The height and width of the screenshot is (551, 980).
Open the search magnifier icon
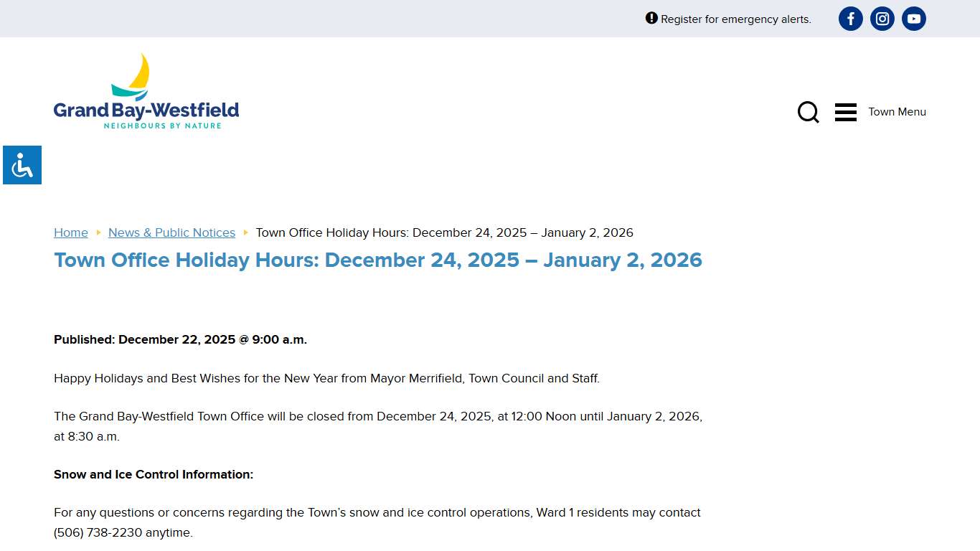click(x=808, y=112)
